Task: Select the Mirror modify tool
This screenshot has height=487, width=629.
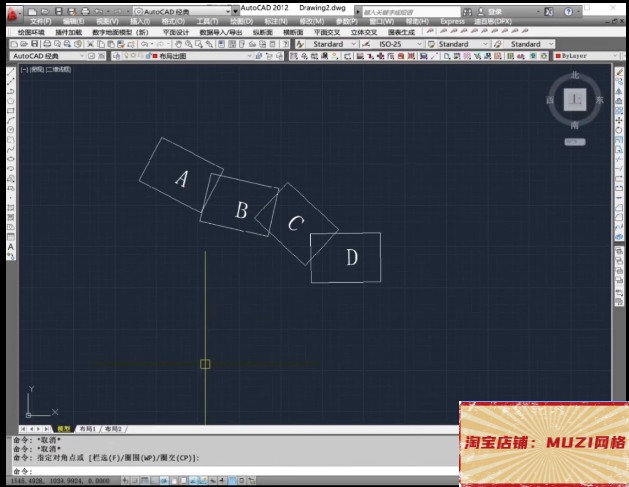Action: pyautogui.click(x=619, y=91)
